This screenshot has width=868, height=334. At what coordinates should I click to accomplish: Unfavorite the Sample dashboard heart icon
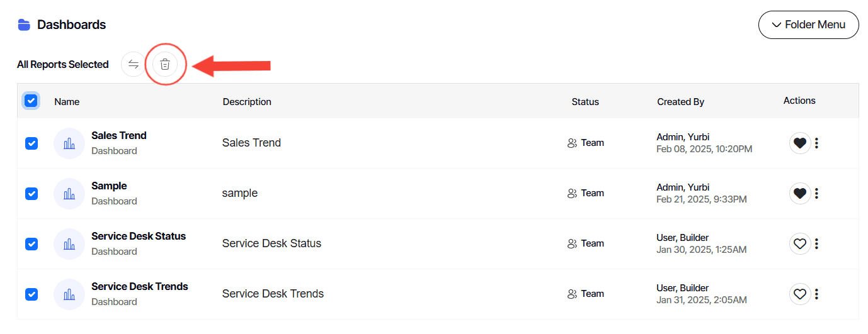click(800, 193)
